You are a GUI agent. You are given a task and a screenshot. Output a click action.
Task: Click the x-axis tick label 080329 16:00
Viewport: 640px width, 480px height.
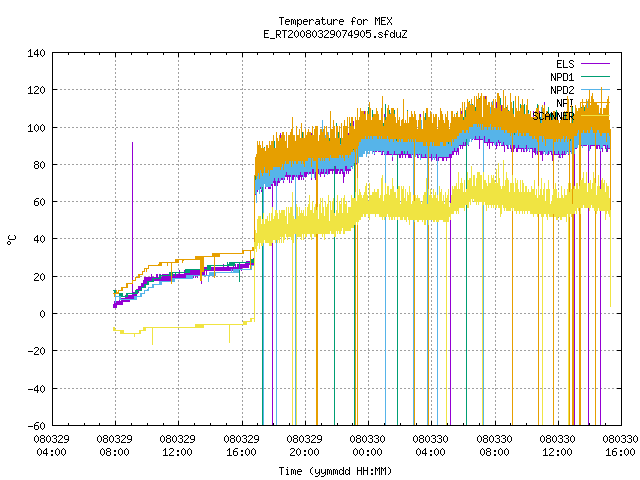point(241,446)
